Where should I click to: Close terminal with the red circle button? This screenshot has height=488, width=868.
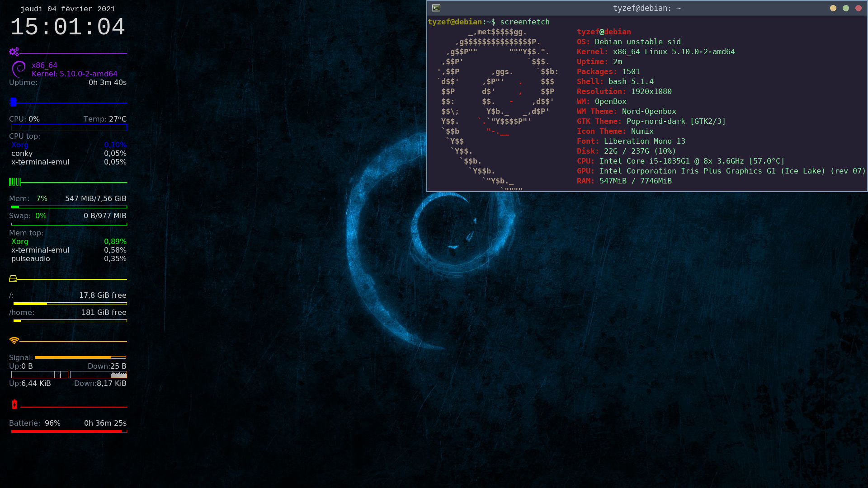tap(859, 8)
